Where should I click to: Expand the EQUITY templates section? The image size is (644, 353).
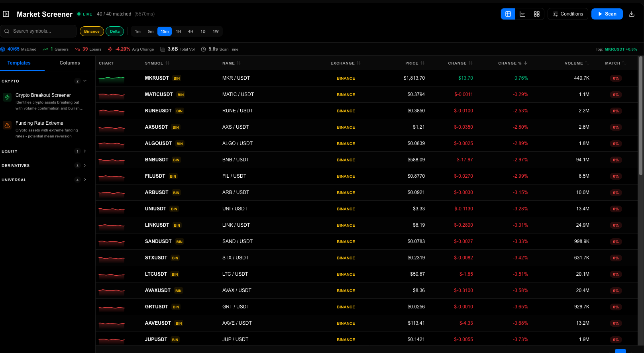[44, 151]
